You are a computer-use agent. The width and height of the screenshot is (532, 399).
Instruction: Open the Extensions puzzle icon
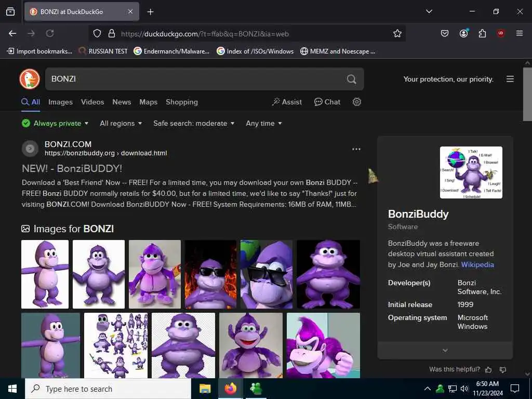(482, 33)
